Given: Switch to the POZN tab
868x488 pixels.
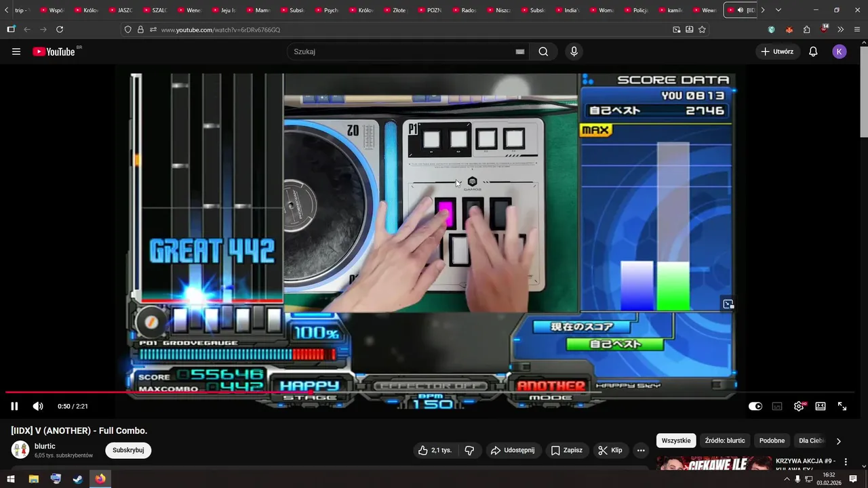Looking at the screenshot, I should coord(431,10).
